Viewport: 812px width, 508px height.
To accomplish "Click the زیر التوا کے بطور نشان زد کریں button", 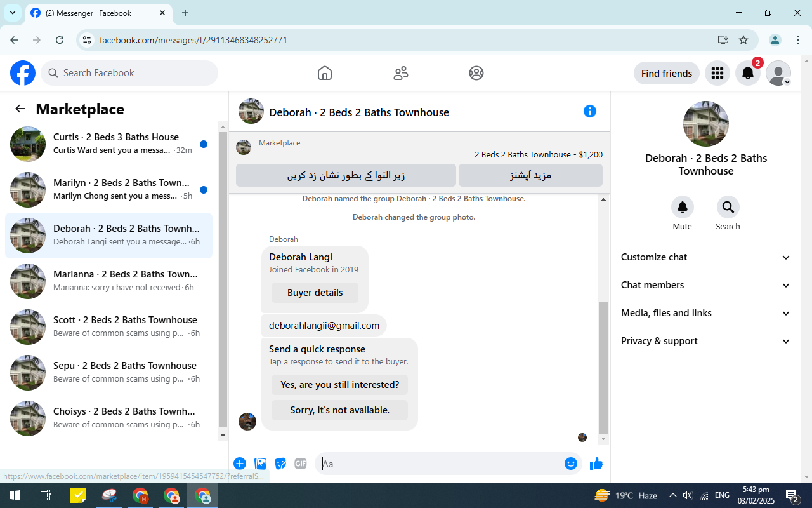I will [346, 175].
